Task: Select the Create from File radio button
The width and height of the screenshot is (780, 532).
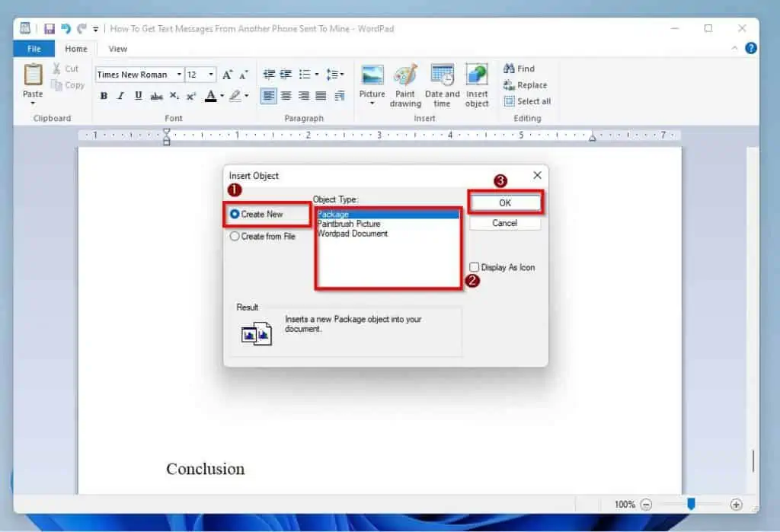Action: coord(235,237)
